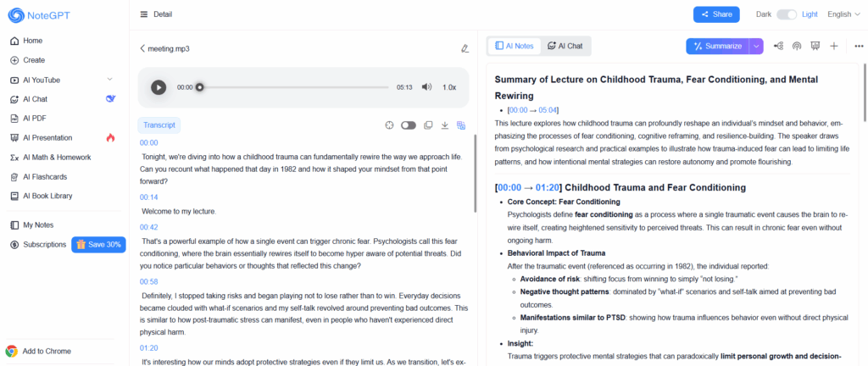The image size is (868, 366).
Task: Open the English language dropdown
Action: click(x=842, y=14)
